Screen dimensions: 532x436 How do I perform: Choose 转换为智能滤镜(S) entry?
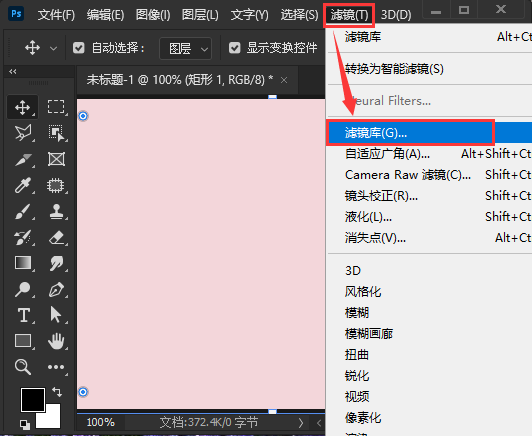[429, 69]
